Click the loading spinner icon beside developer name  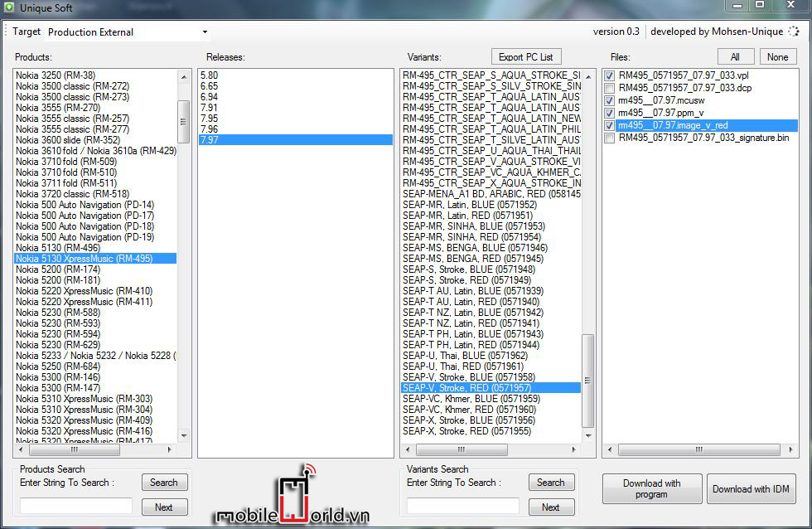pyautogui.click(x=793, y=32)
